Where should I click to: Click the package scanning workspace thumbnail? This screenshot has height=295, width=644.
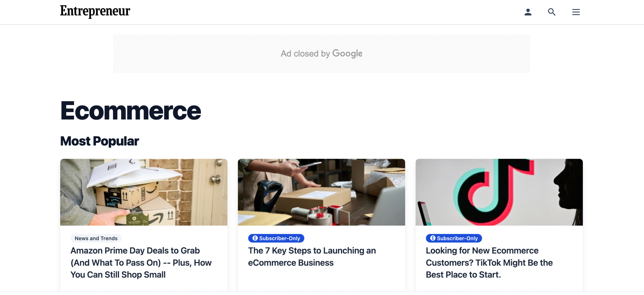321,192
